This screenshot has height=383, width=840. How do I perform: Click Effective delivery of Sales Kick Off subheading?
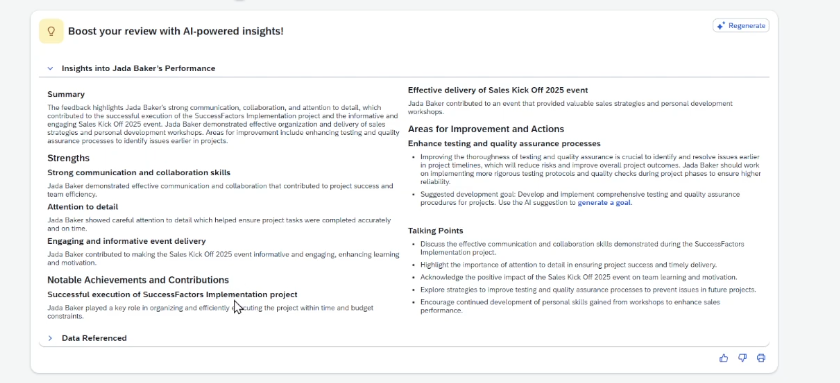(x=498, y=90)
